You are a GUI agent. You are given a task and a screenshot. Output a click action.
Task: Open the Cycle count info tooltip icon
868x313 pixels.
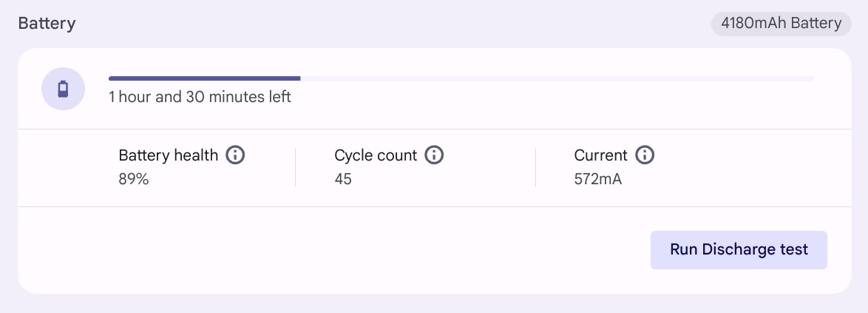tap(434, 155)
